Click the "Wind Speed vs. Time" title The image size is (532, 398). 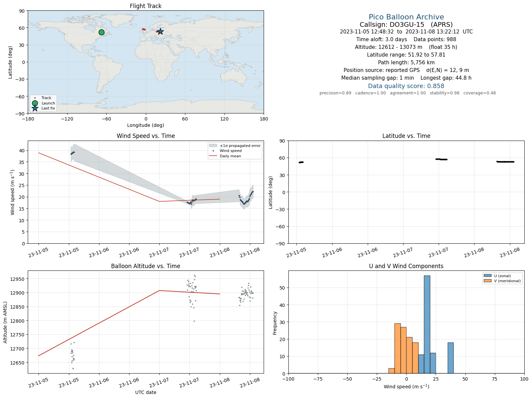click(146, 136)
